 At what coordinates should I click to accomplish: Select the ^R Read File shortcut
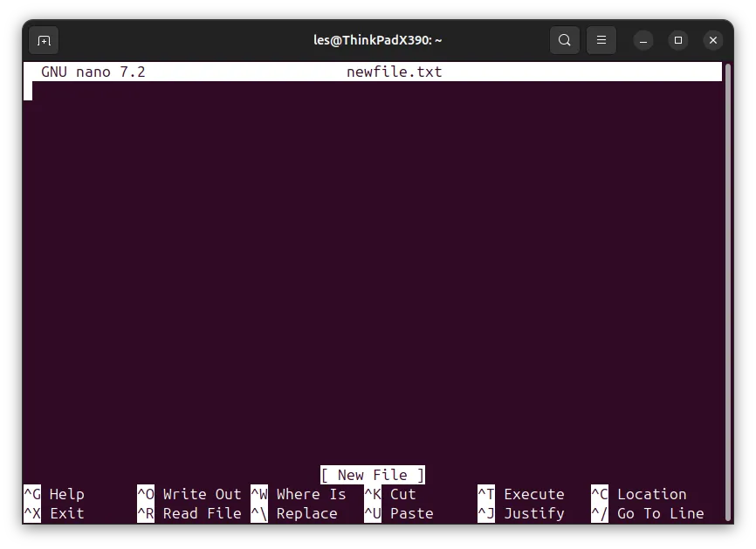coord(189,513)
